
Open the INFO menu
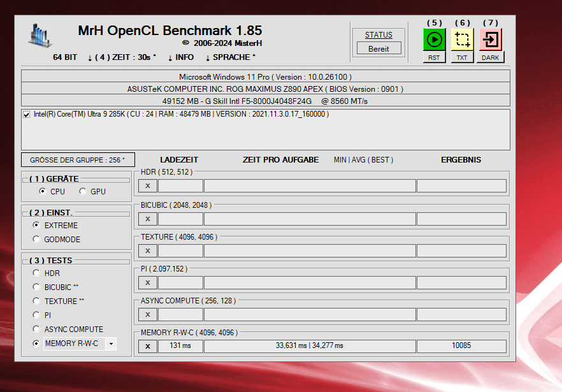(x=181, y=57)
